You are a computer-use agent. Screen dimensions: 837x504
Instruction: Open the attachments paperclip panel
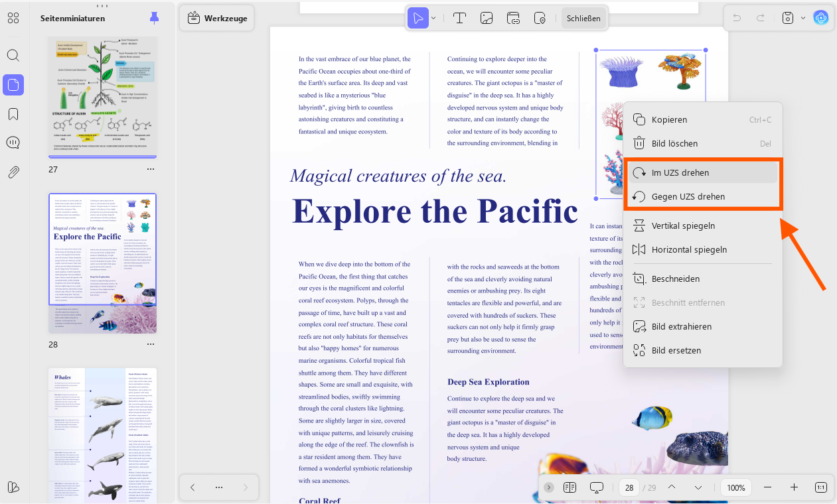point(13,172)
